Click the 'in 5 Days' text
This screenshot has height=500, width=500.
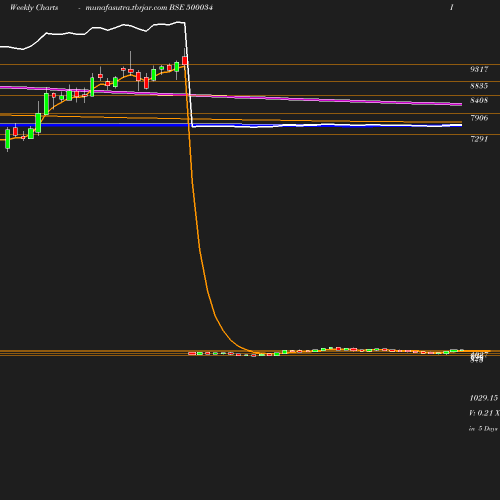pyautogui.click(x=483, y=429)
